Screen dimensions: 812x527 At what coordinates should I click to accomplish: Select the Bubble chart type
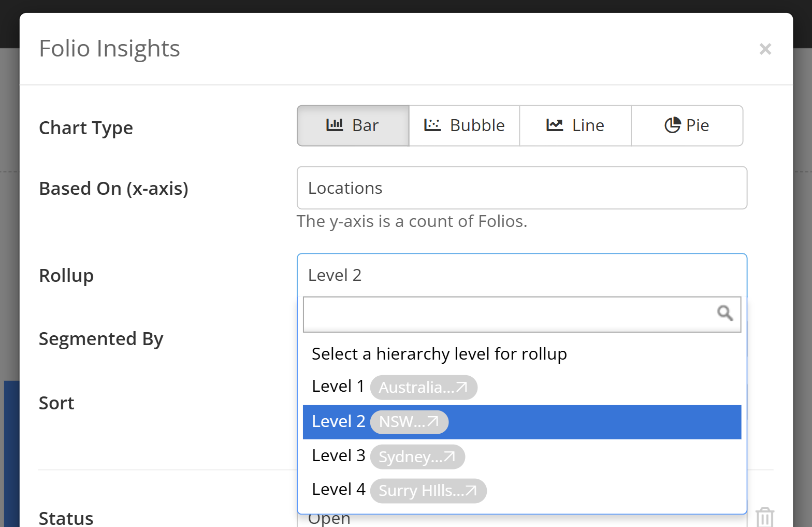(x=464, y=126)
